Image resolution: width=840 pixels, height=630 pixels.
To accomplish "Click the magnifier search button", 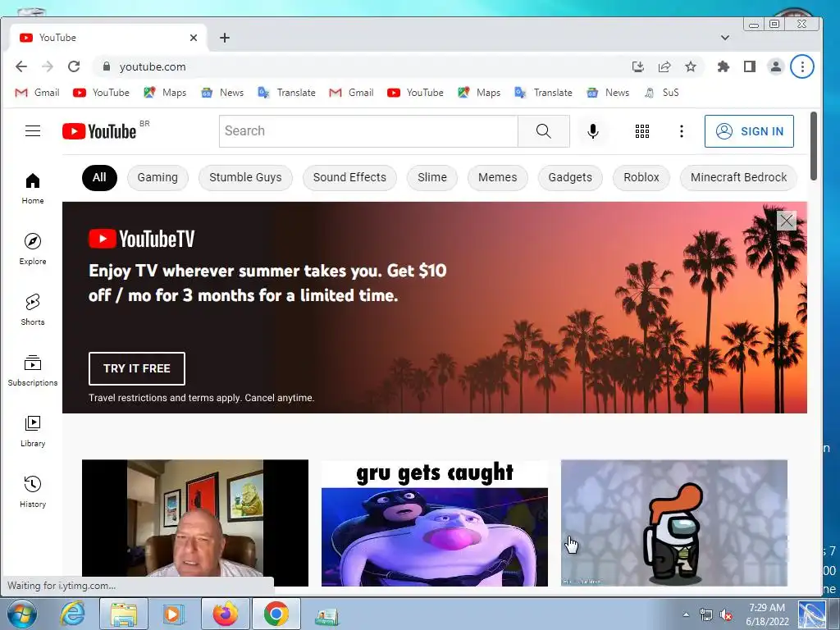I will tap(543, 131).
